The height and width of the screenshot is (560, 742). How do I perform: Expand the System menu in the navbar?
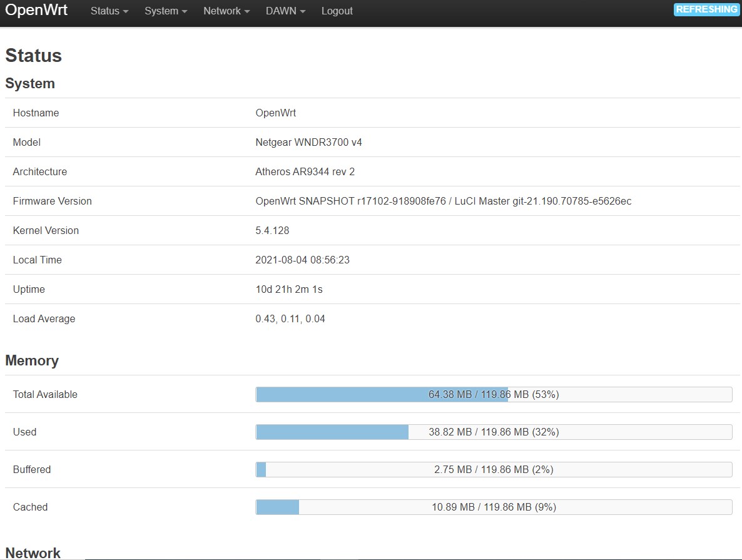point(165,11)
